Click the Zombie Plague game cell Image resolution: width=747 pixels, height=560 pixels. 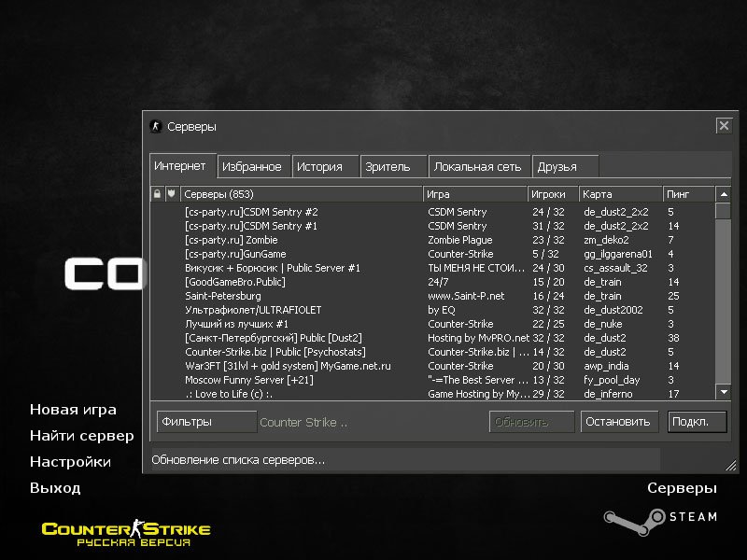[459, 240]
